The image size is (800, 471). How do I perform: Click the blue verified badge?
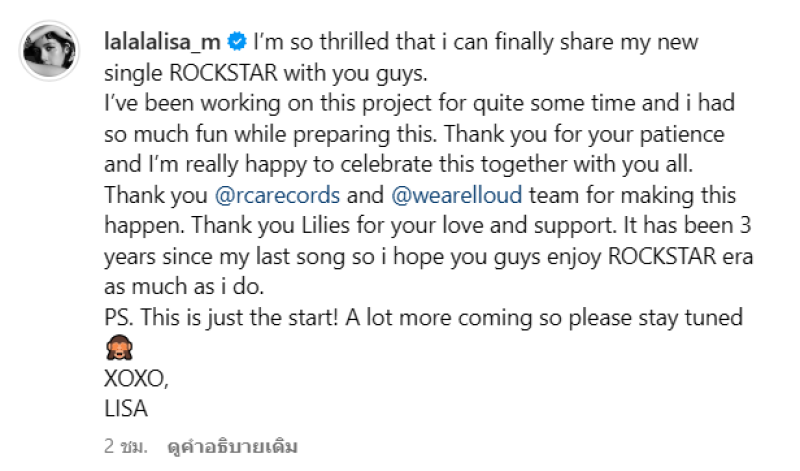[237, 43]
